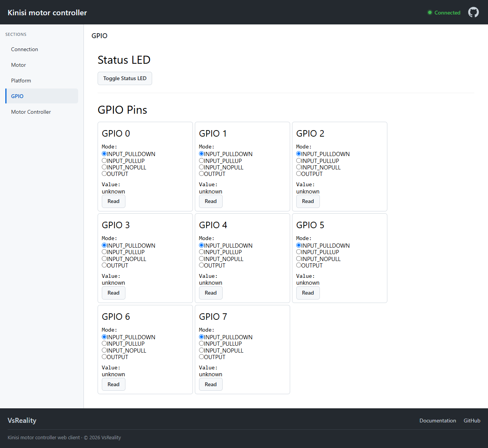Choose INPUT_NOPULL for GPIO 3
488x448 pixels.
tap(104, 259)
